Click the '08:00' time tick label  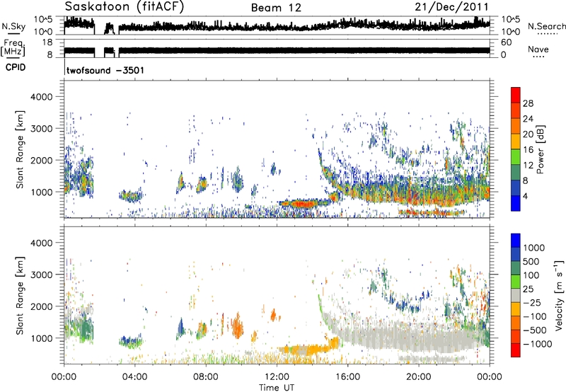205,377
